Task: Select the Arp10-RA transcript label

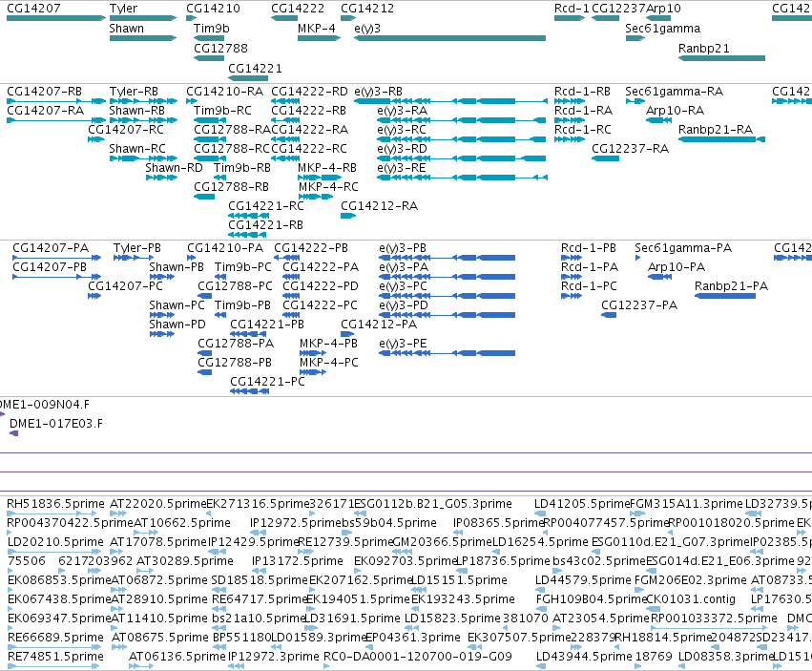Action: point(675,111)
